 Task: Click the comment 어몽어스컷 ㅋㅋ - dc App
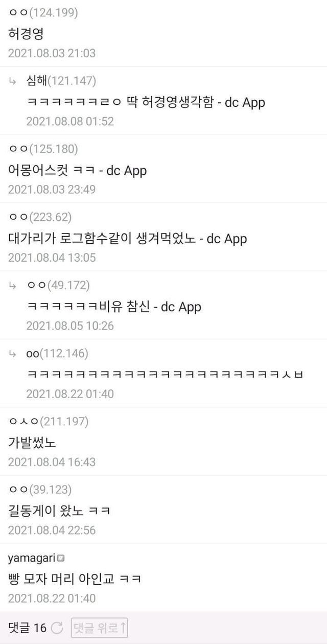coord(77,170)
